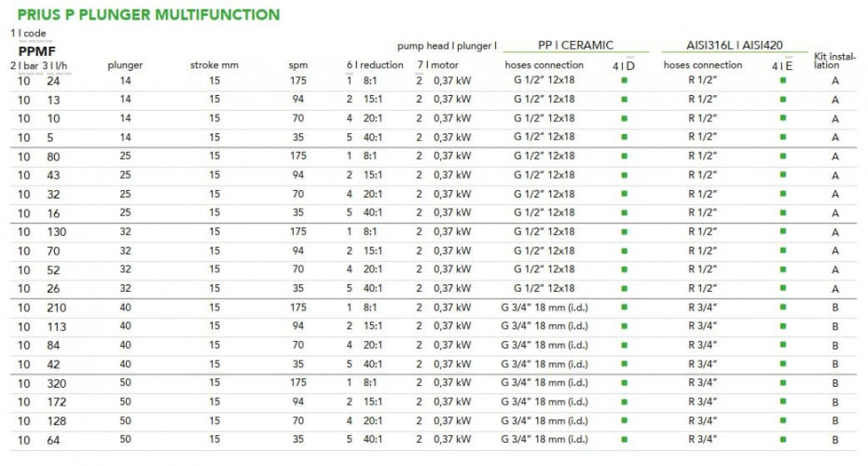868x466 pixels.
Task: Select the 4|E green marker for the 210 l/h row
Action: (x=782, y=308)
